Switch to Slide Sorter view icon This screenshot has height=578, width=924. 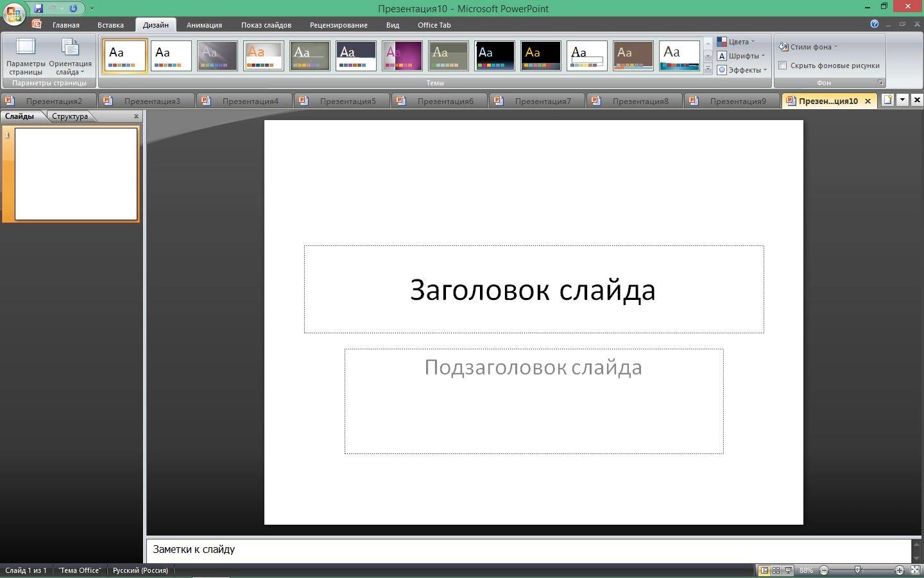pyautogui.click(x=776, y=570)
